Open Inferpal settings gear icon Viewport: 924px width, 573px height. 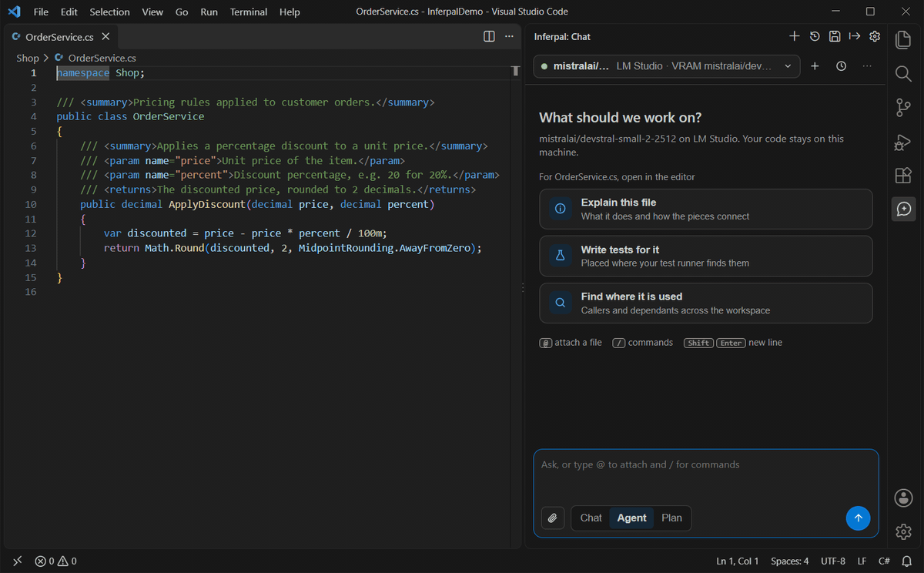click(875, 36)
